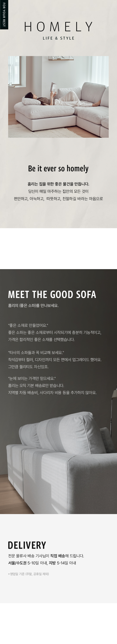Open the woman reading on sofa photo

click(59, 97)
